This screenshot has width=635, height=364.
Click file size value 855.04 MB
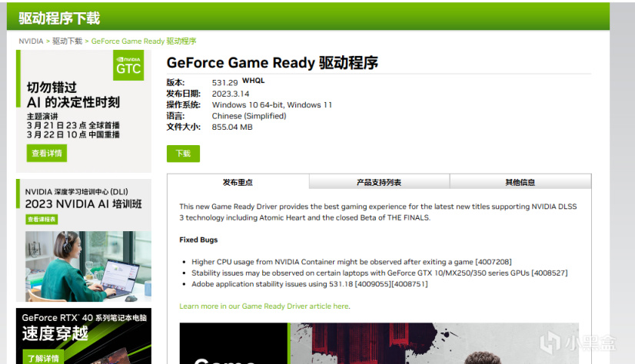pos(232,127)
